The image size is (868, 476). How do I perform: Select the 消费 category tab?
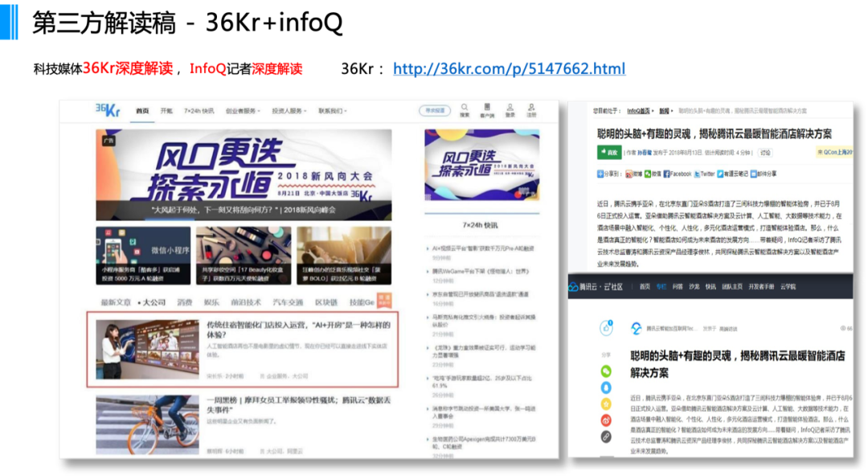pos(184,302)
